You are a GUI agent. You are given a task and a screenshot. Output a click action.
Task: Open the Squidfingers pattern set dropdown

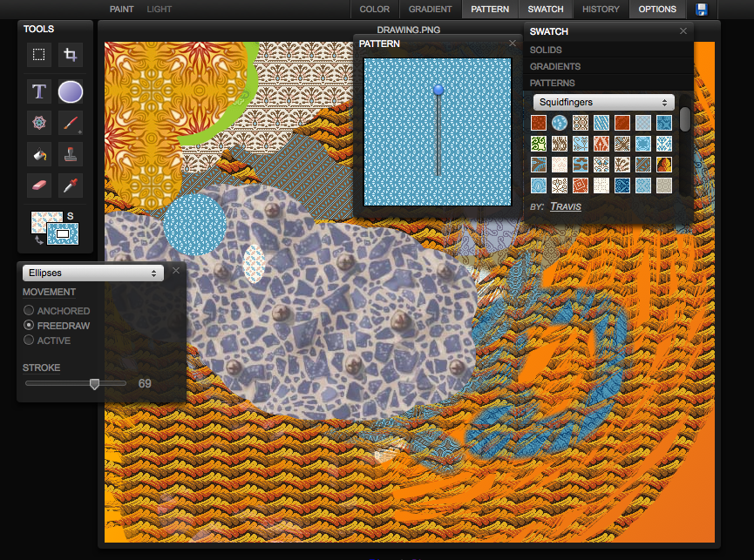(603, 103)
